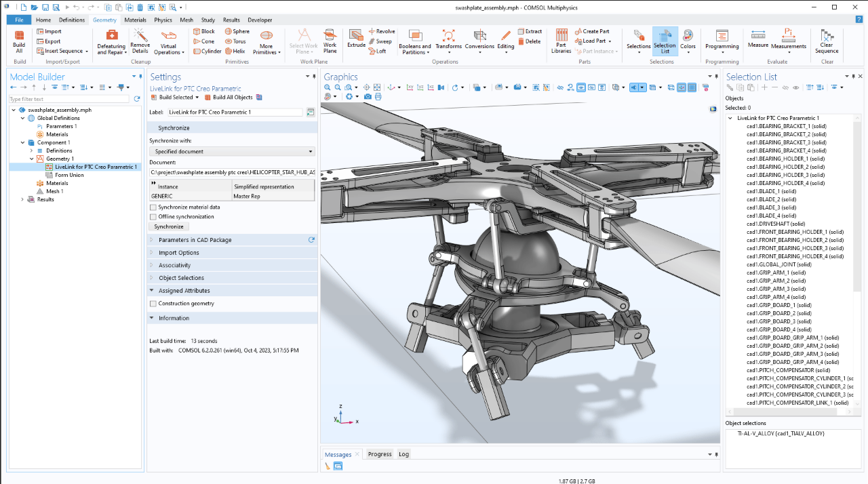Add a Cone primitive

click(x=203, y=41)
